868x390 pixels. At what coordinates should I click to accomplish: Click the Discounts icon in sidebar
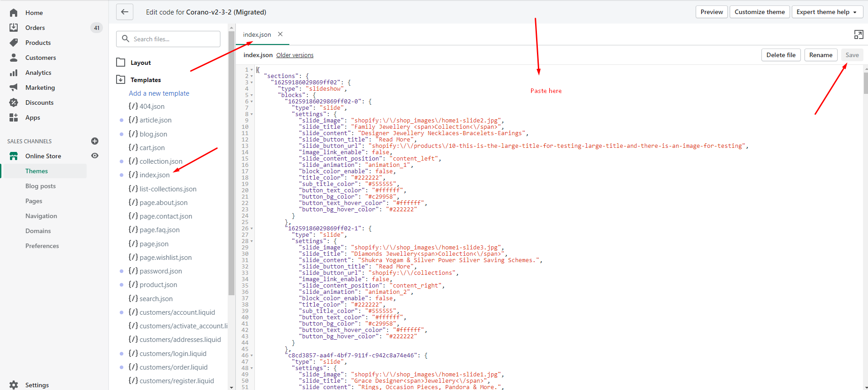point(14,102)
